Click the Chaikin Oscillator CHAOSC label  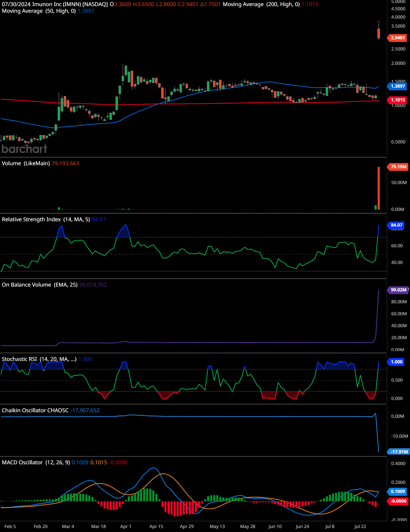(x=35, y=410)
